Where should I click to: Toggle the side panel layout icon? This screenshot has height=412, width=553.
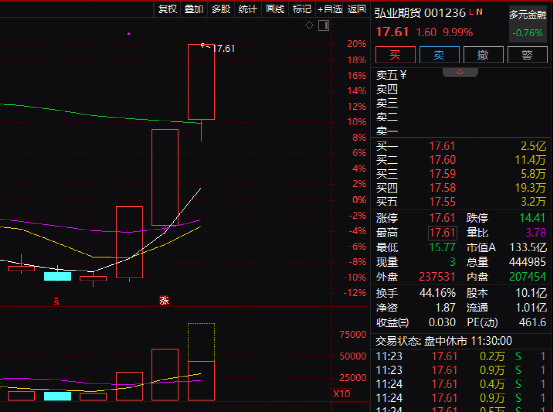pos(323,25)
